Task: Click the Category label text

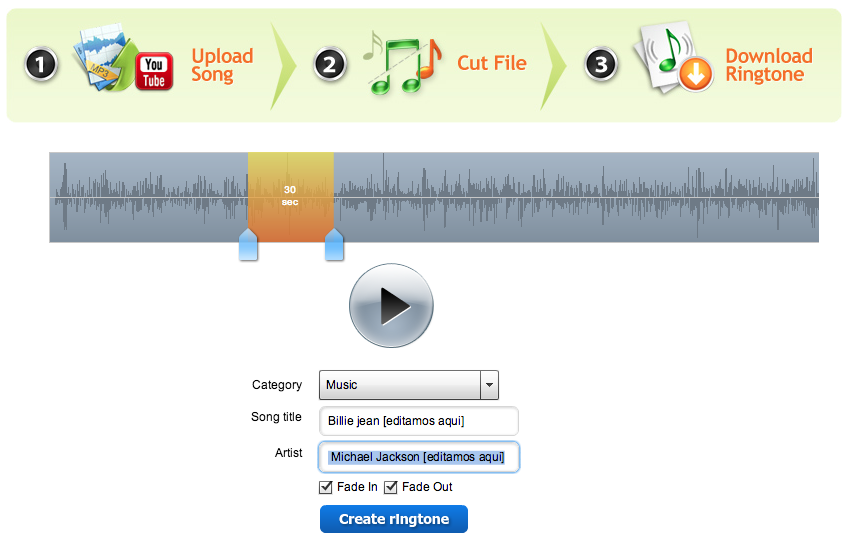Action: 277,385
